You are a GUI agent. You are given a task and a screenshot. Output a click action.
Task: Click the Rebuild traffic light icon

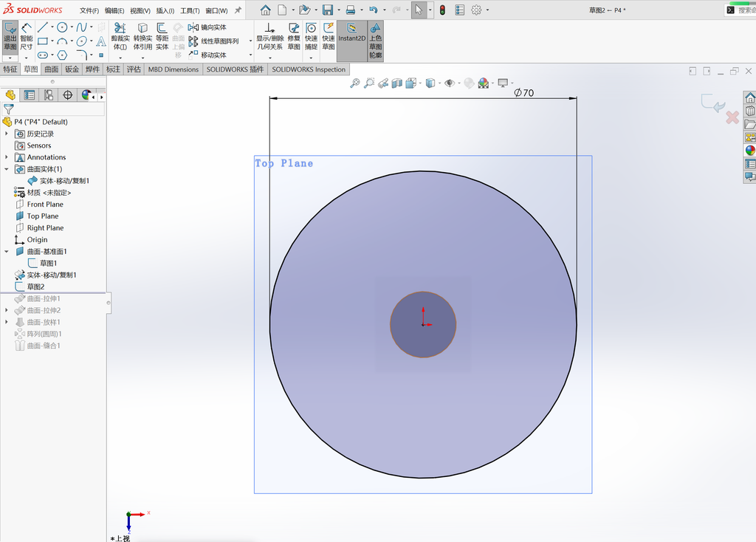pyautogui.click(x=442, y=10)
